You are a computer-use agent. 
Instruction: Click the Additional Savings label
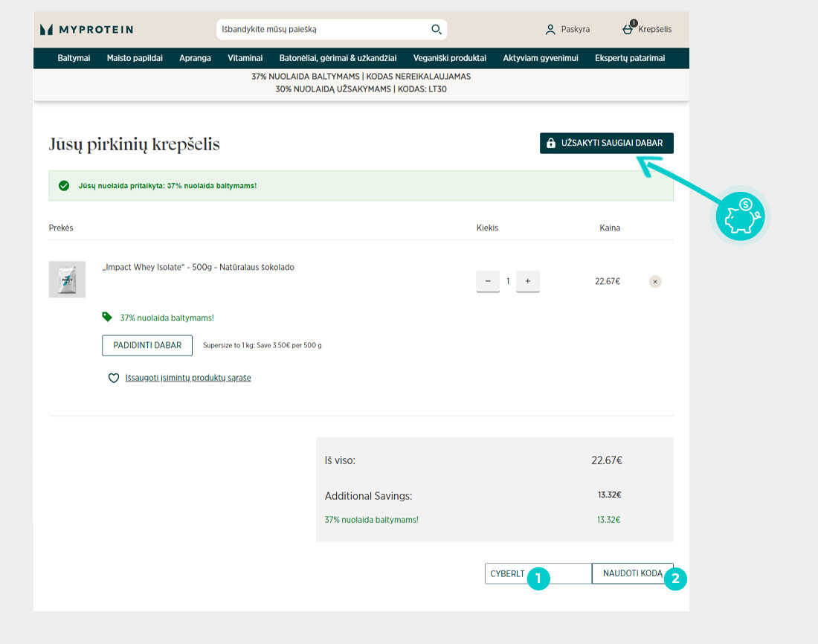click(x=368, y=496)
